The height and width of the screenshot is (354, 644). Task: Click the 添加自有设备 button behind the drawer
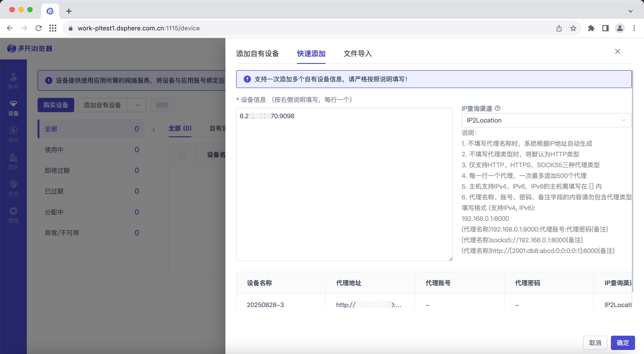coord(102,105)
